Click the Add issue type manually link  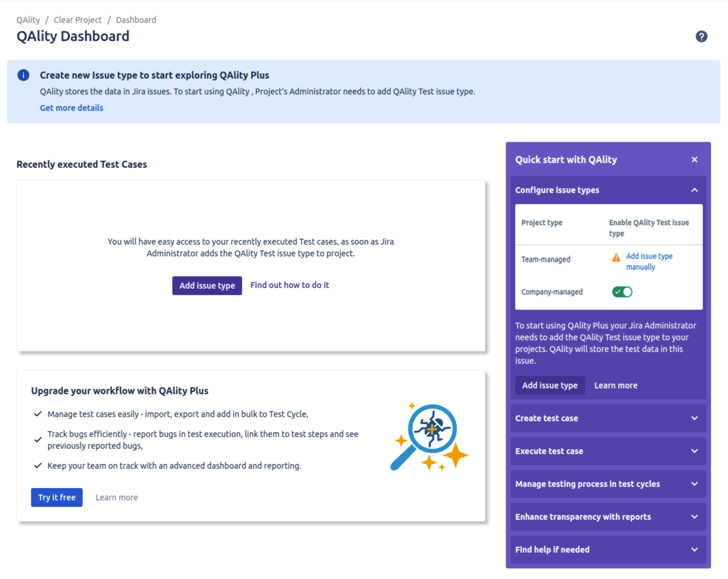649,261
